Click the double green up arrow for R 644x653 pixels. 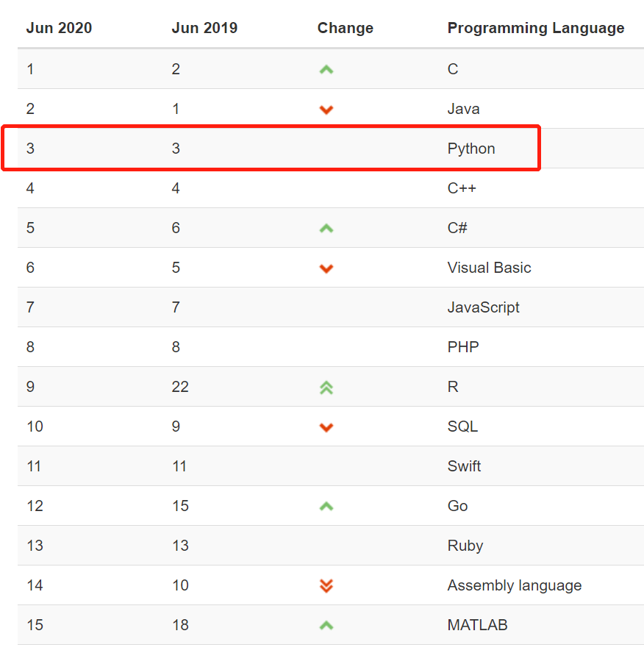(x=326, y=388)
